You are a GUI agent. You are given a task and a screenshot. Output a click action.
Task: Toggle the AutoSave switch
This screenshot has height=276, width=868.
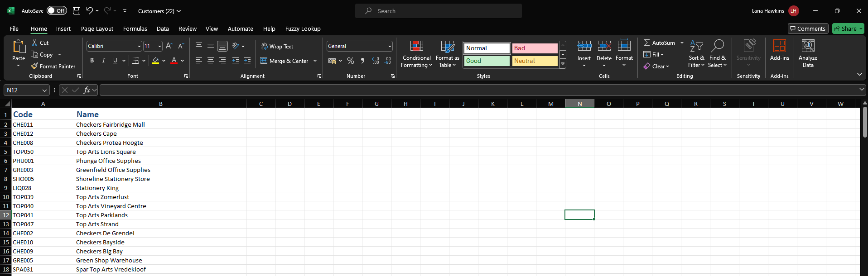coord(57,11)
